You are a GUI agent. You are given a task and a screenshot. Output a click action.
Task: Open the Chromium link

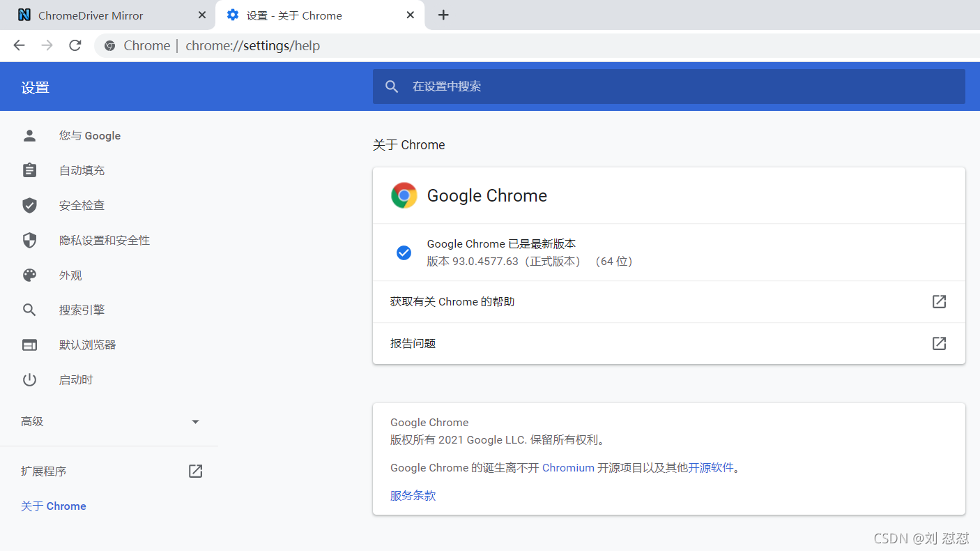(568, 468)
